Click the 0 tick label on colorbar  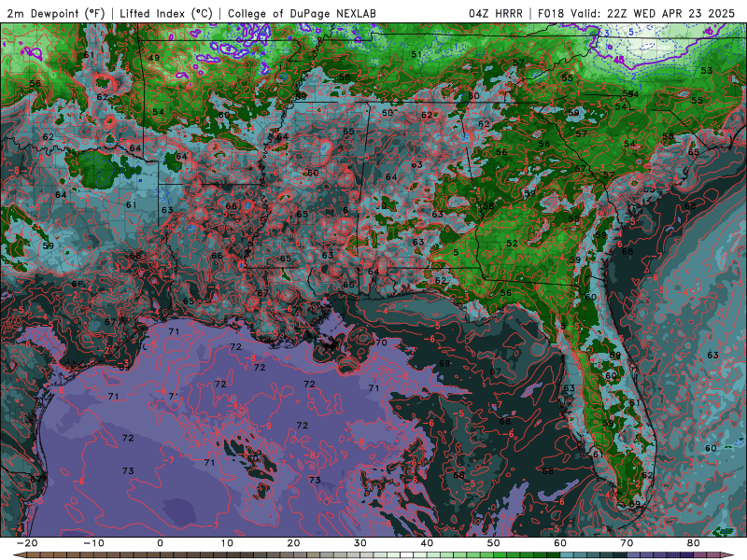click(x=160, y=543)
